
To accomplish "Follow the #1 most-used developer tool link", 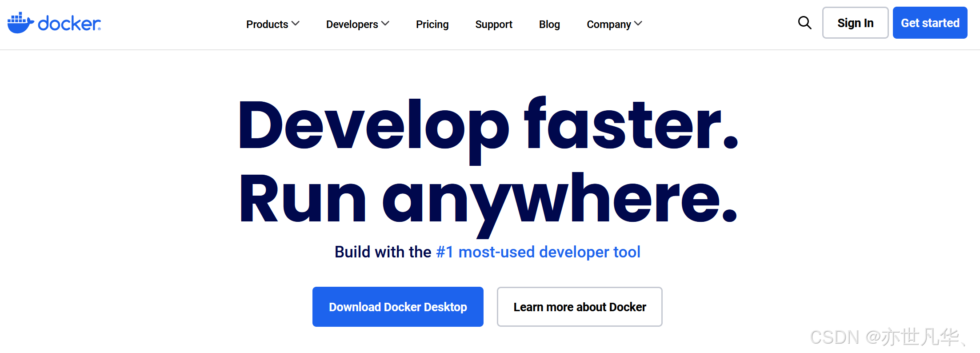I will (538, 252).
